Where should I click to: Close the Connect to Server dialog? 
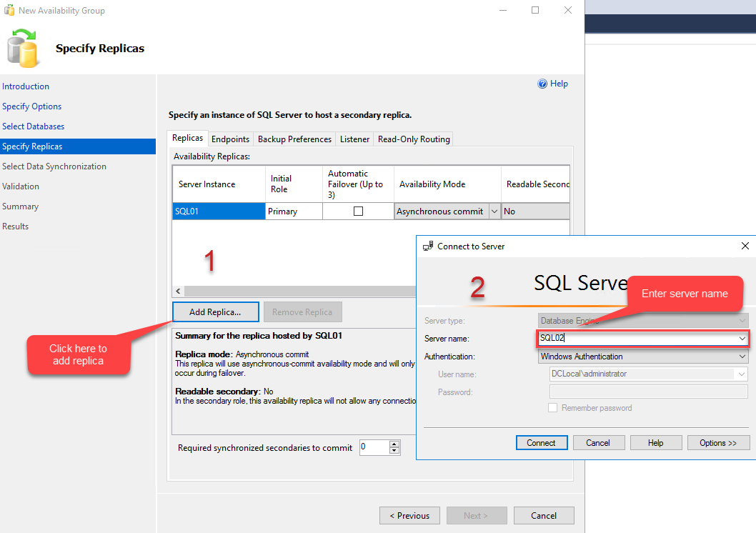tap(745, 246)
